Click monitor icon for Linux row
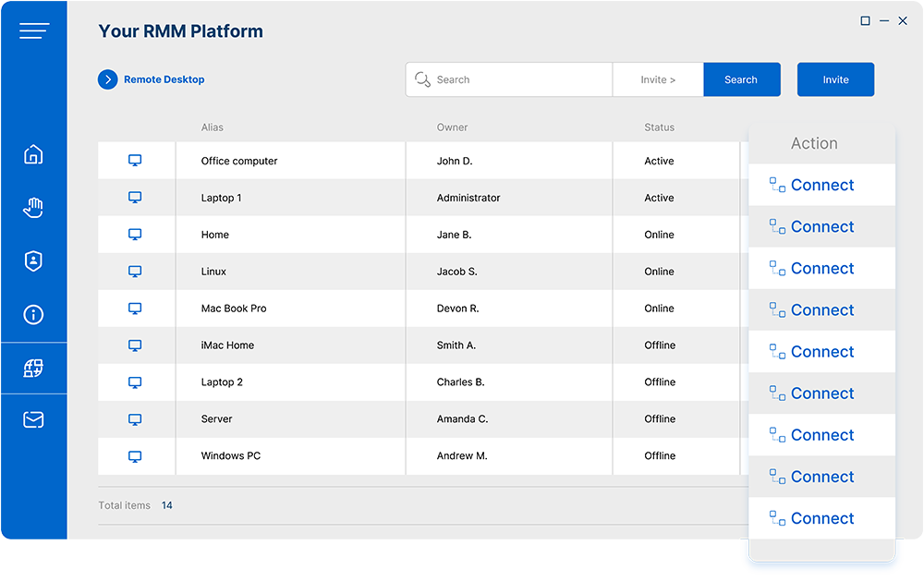The height and width of the screenshot is (581, 924). pos(135,272)
